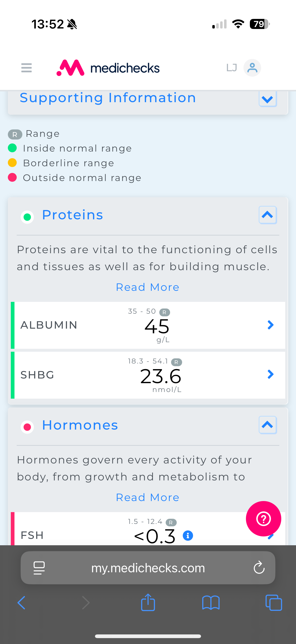Open SHBG result details chevron
The width and height of the screenshot is (296, 644).
tap(270, 374)
